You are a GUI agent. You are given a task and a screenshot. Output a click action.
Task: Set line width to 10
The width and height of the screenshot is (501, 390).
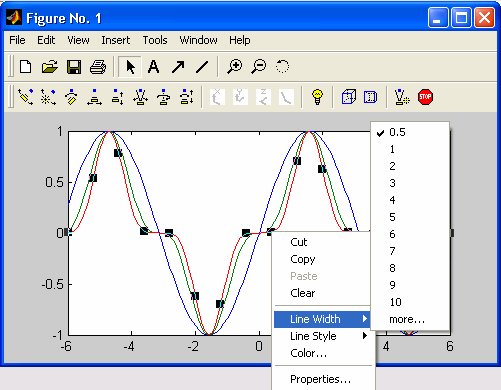(410, 302)
